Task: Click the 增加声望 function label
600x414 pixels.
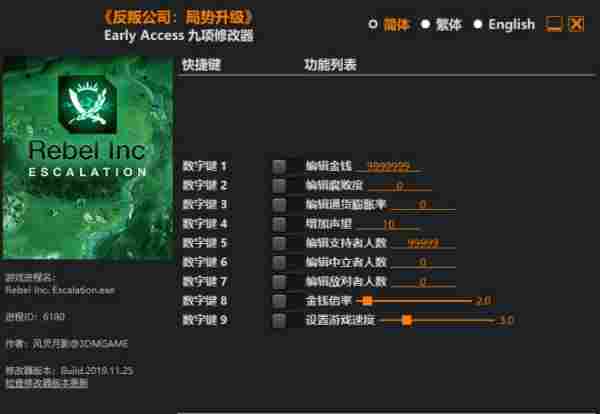Action: coord(328,224)
